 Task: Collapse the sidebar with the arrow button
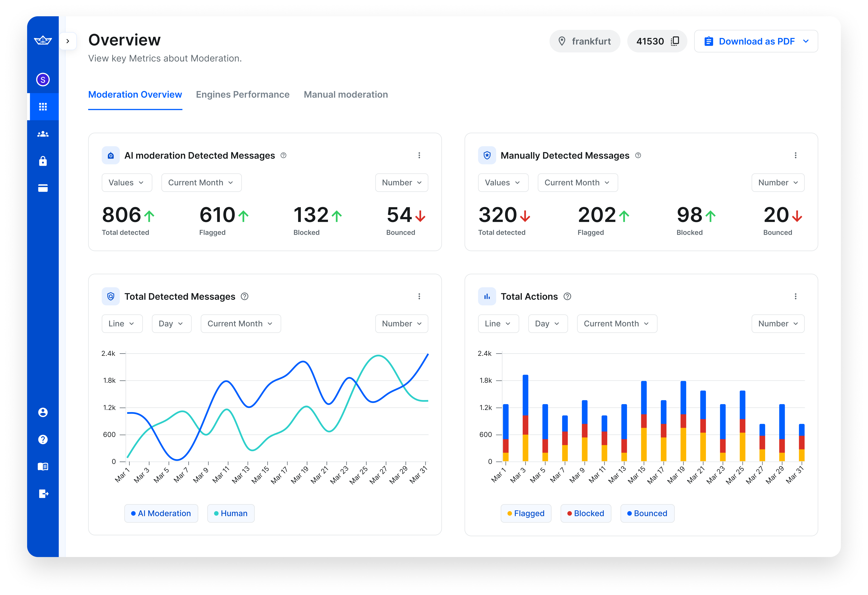point(68,41)
